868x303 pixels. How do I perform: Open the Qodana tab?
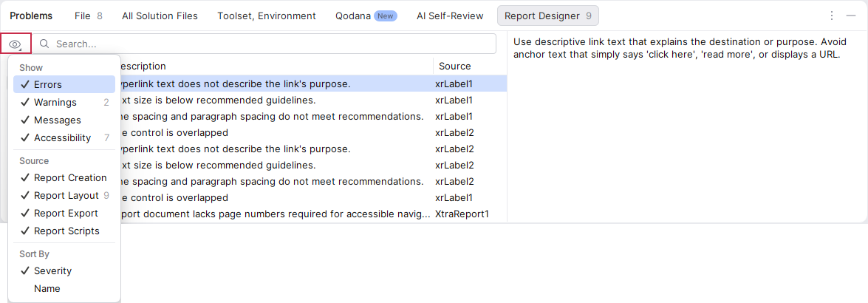(x=366, y=16)
